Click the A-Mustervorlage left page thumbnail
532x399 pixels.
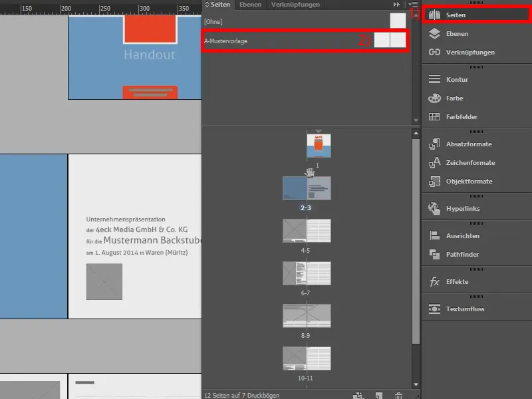click(x=382, y=40)
